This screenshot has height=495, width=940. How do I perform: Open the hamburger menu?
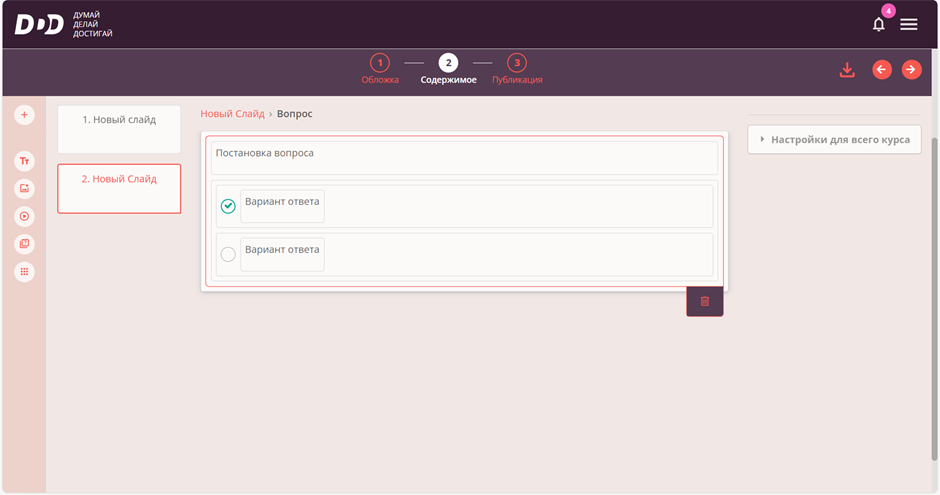[x=909, y=24]
